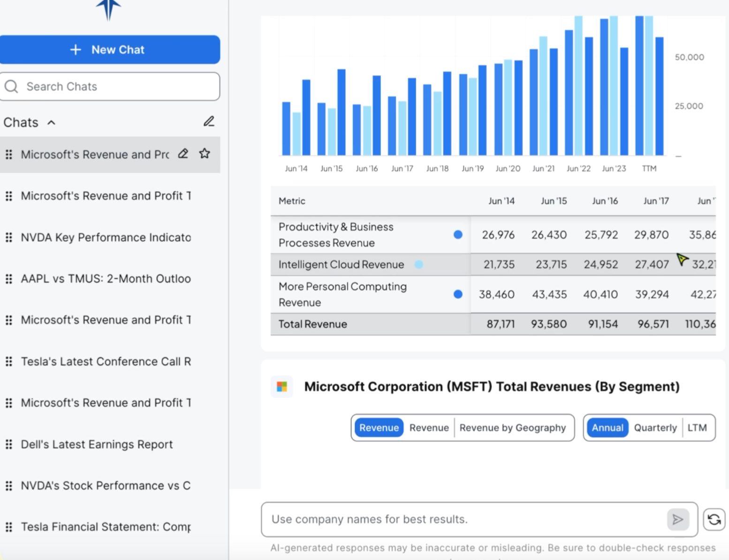Click the Search Chats field
The image size is (729, 560).
point(109,86)
